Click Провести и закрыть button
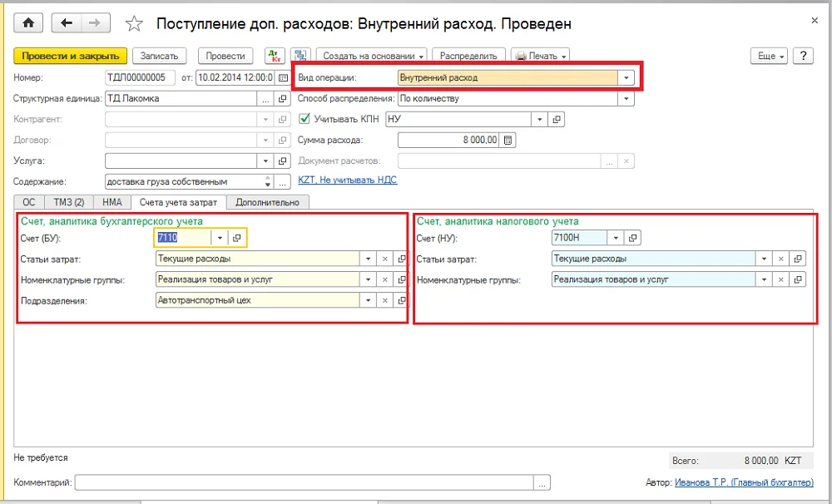Screen dimensions: 832x504 tap(70, 56)
